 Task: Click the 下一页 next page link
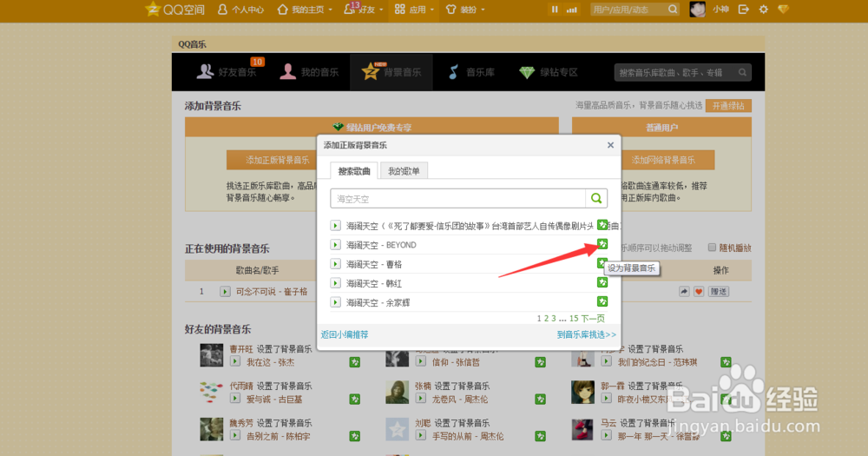[593, 319]
